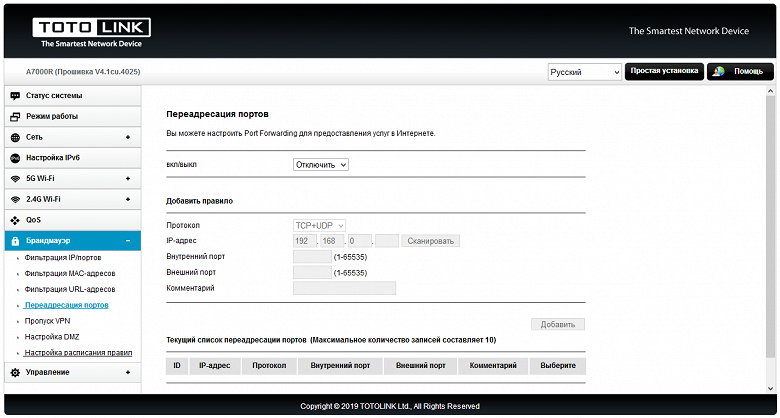This screenshot has height=418, width=780.
Task: Click the Network globe icon
Action: (15, 137)
